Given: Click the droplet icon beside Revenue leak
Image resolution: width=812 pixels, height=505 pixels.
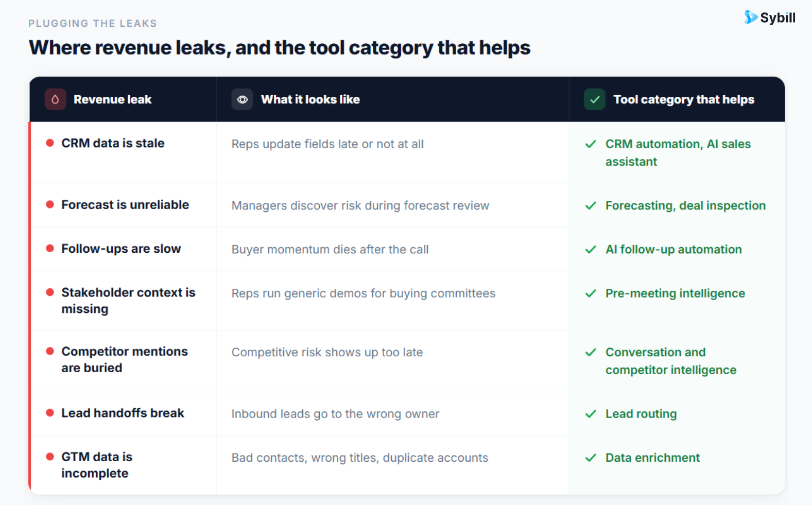Looking at the screenshot, I should (55, 99).
